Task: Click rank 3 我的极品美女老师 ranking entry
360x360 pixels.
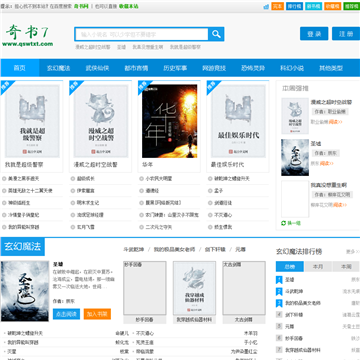Action: 303,303
